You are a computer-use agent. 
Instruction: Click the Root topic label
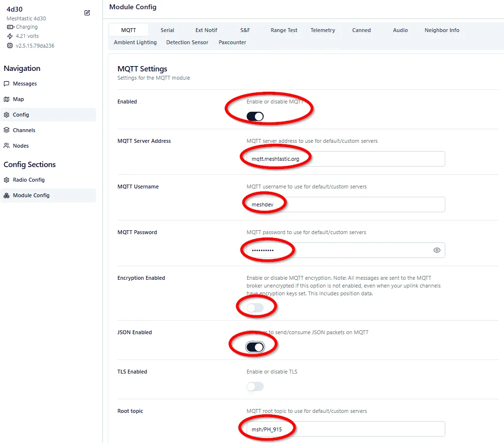[x=130, y=411]
